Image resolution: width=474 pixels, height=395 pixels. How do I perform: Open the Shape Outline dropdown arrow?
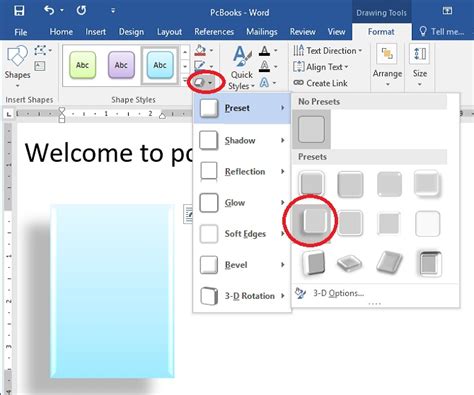click(212, 66)
